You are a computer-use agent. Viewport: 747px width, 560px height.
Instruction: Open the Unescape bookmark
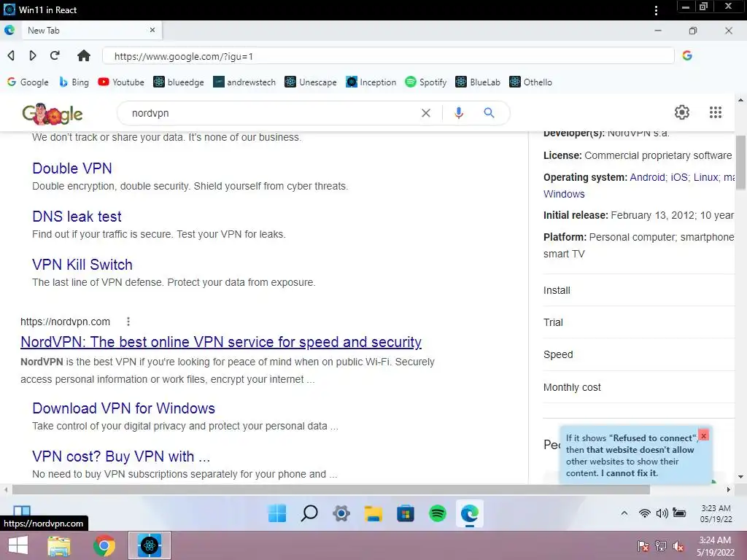click(311, 82)
